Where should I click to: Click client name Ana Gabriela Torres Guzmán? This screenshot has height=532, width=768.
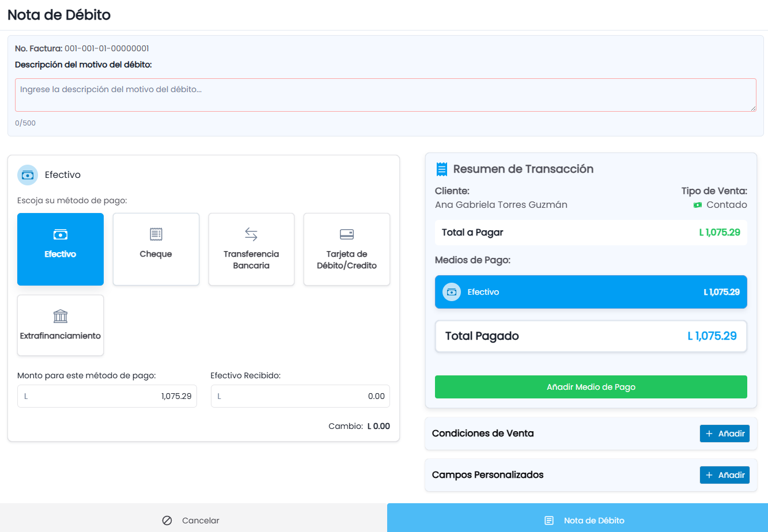click(501, 205)
